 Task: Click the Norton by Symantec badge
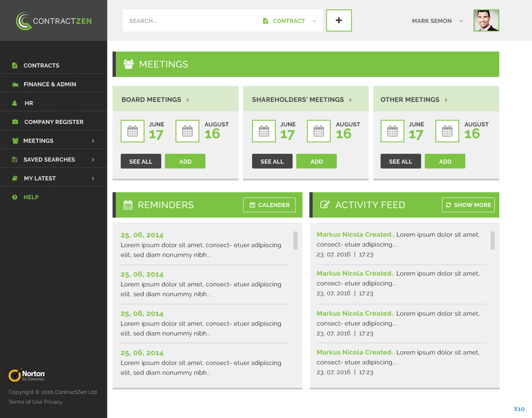pos(27,375)
